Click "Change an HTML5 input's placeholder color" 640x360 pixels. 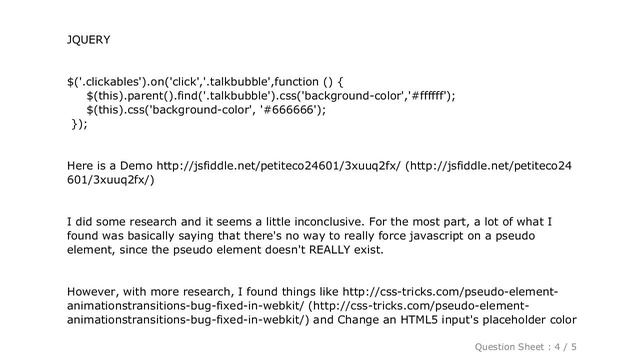[x=457, y=320]
